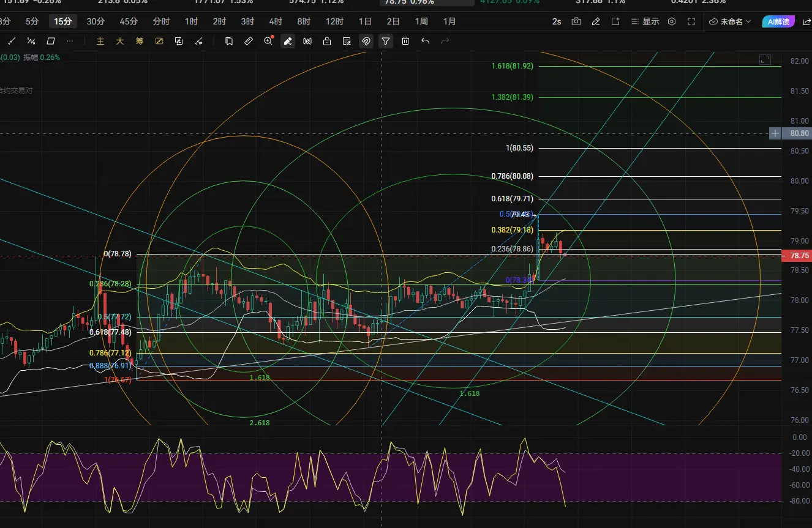Toggle the funnel filter button

[x=385, y=41]
